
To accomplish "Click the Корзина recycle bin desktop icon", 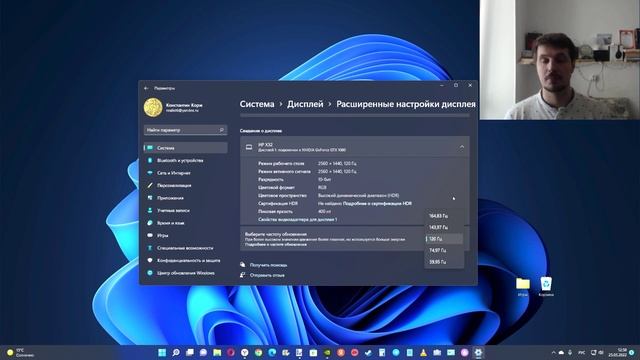I will point(546,287).
